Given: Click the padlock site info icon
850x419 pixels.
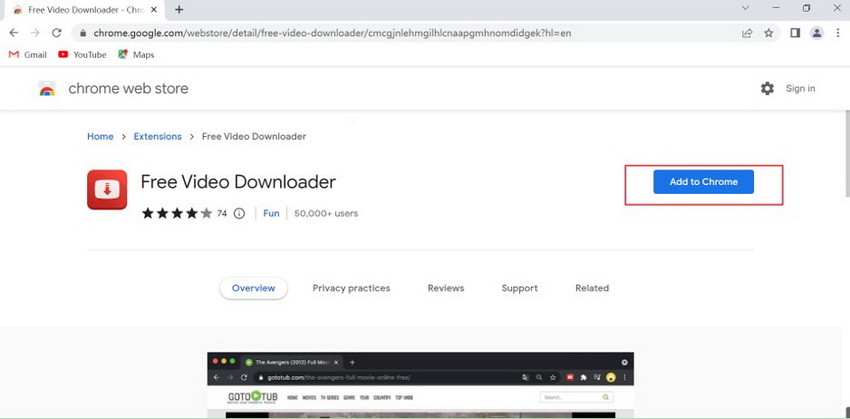Looking at the screenshot, I should (x=83, y=34).
